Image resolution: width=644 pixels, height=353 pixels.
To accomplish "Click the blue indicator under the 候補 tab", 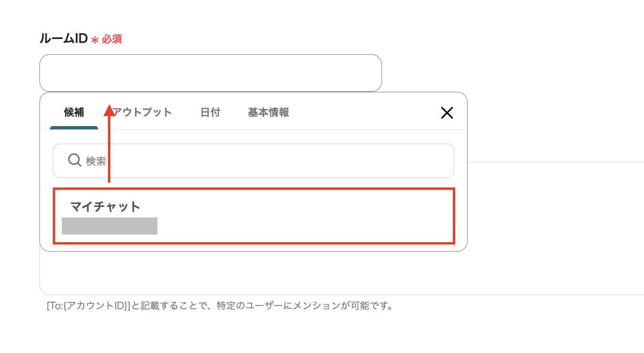I will click(74, 127).
